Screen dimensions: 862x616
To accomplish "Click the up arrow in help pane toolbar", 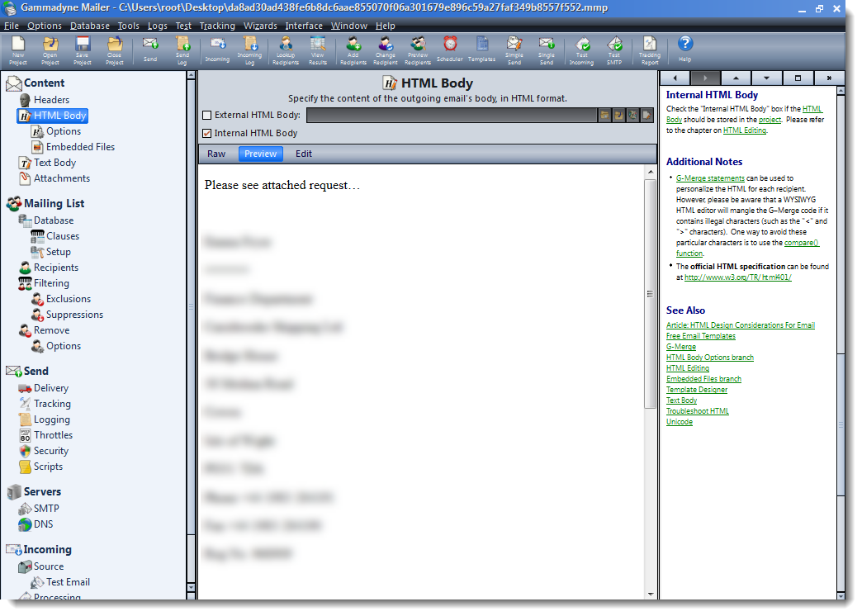I will tap(736, 78).
